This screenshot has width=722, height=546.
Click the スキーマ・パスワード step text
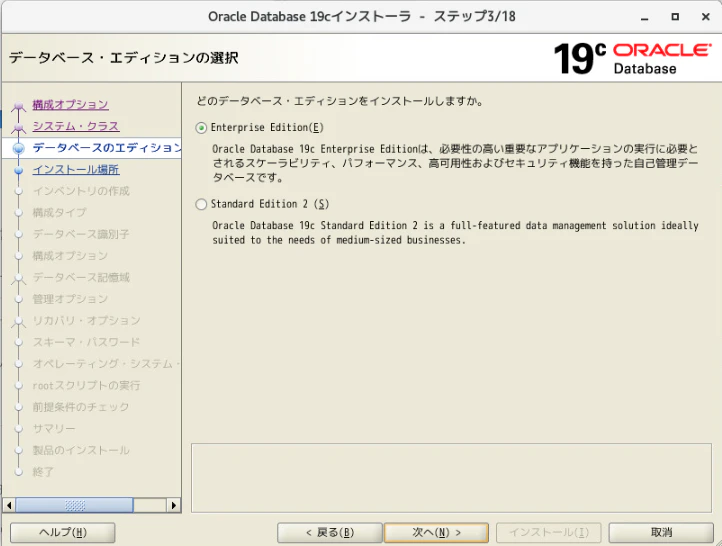(x=87, y=343)
